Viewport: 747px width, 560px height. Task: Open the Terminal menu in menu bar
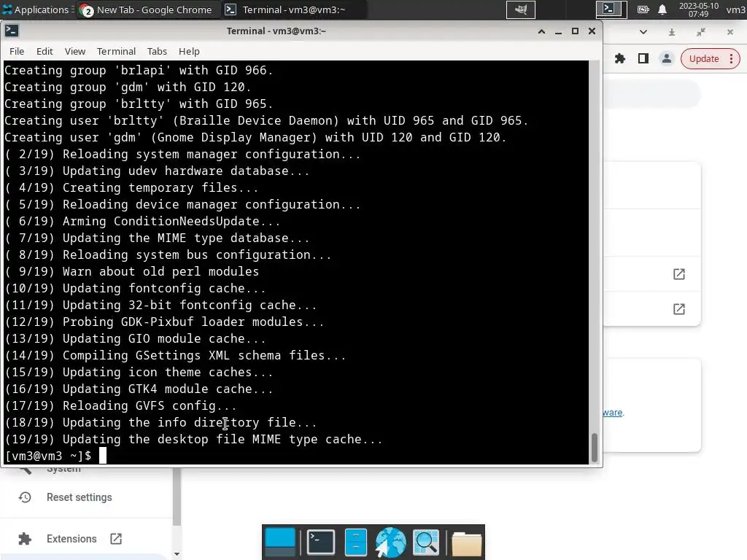tap(116, 52)
